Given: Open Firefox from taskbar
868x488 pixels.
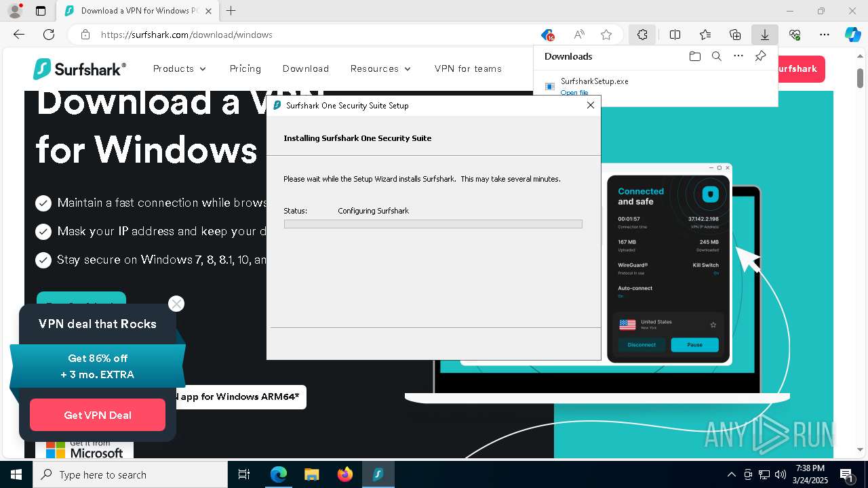Looking at the screenshot, I should [345, 474].
